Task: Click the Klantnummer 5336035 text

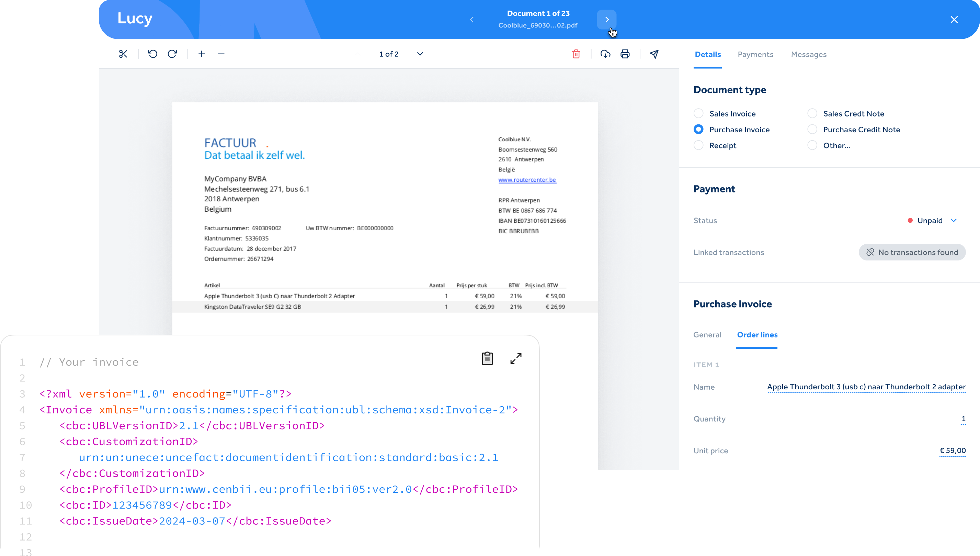Action: click(237, 238)
